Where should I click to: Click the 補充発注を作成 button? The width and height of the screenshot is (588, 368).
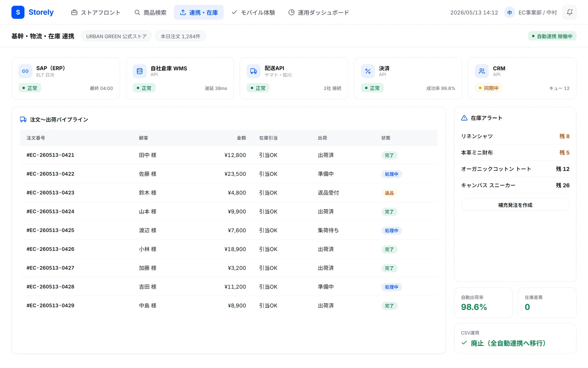point(515,205)
